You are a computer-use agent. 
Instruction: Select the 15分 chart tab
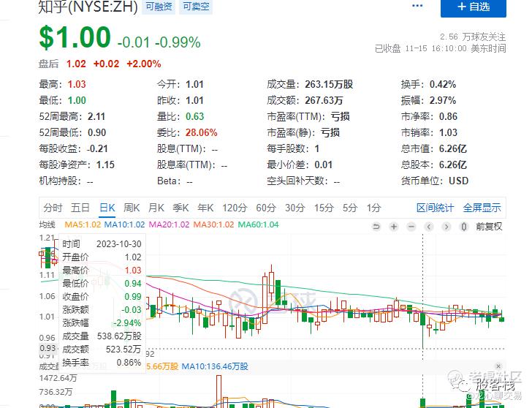324,208
